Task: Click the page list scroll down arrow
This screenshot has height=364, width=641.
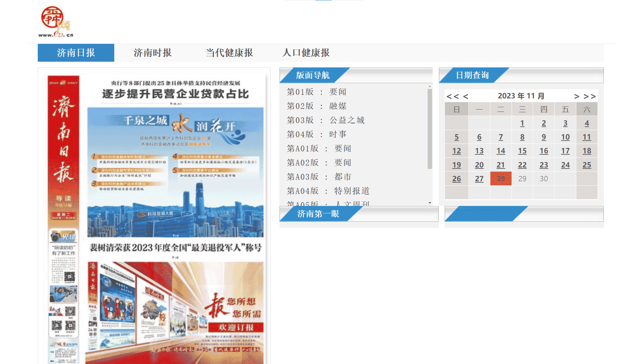Action: [430, 203]
